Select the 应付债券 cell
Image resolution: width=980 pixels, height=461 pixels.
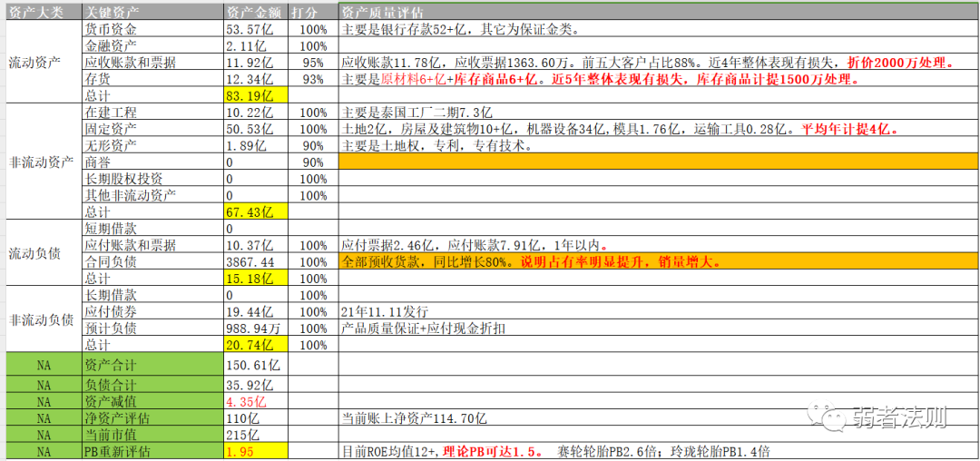point(153,311)
